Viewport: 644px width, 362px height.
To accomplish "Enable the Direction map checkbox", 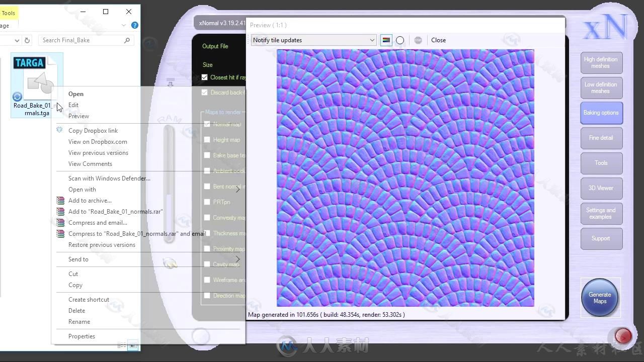I will [x=207, y=296].
